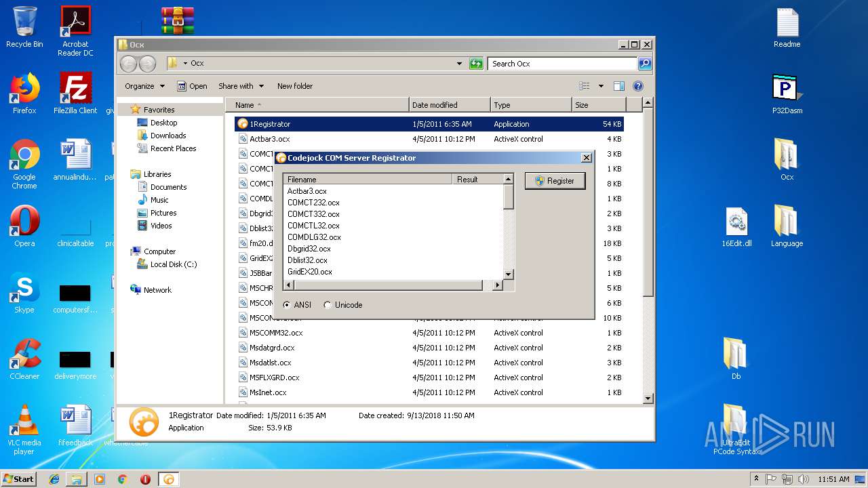The width and height of the screenshot is (868, 488).
Task: Toggle the preview pane icon
Action: click(x=618, y=86)
